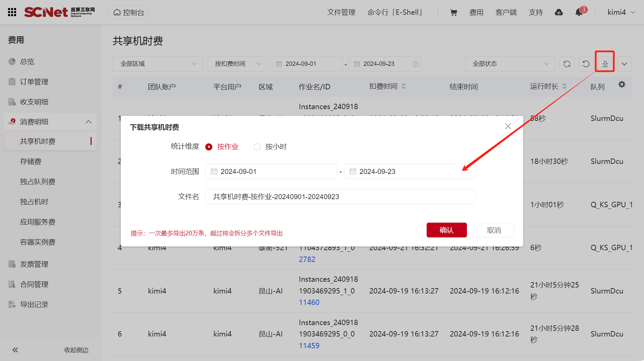The image size is (644, 361).
Task: Click the download export icon
Action: click(x=605, y=64)
